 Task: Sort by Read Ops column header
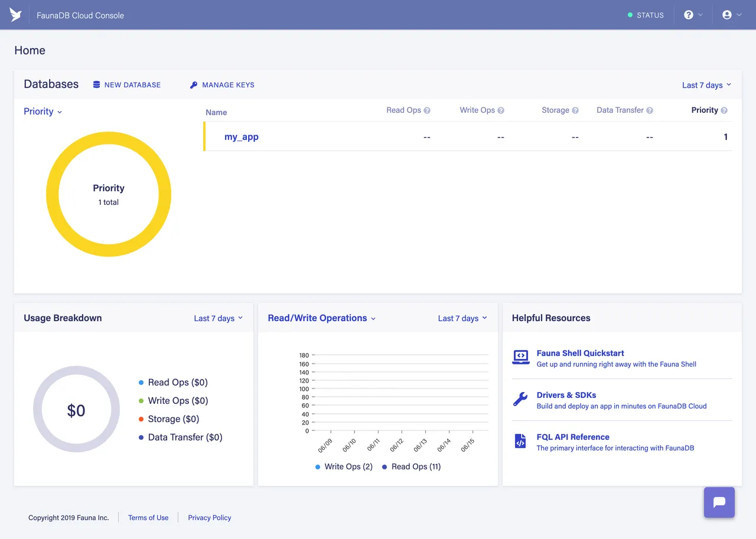(403, 110)
